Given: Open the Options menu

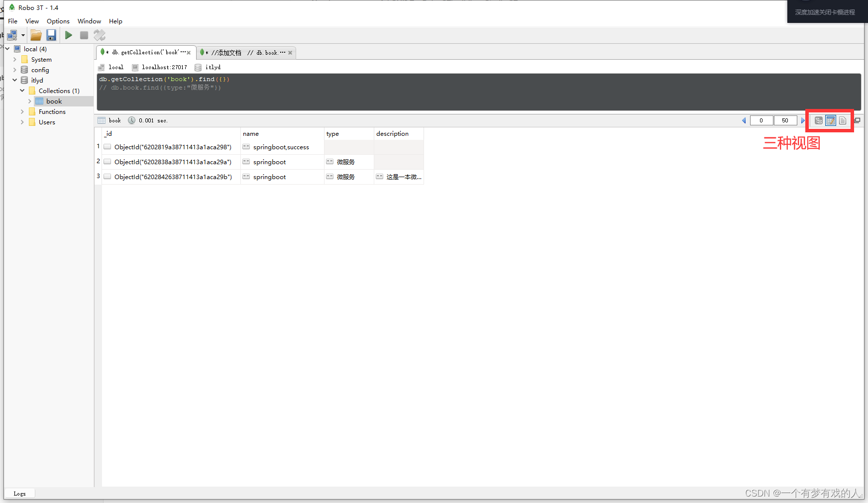Looking at the screenshot, I should pos(58,21).
